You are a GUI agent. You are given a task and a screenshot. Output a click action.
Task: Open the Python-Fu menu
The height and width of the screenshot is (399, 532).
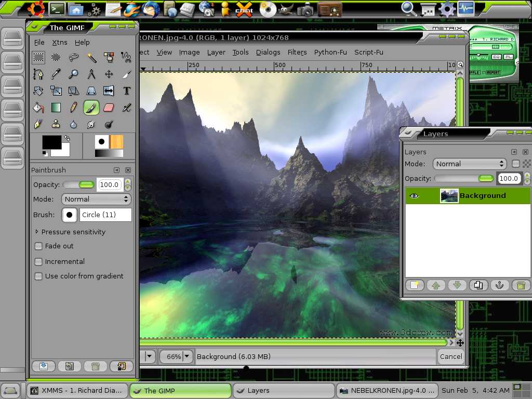pyautogui.click(x=330, y=52)
